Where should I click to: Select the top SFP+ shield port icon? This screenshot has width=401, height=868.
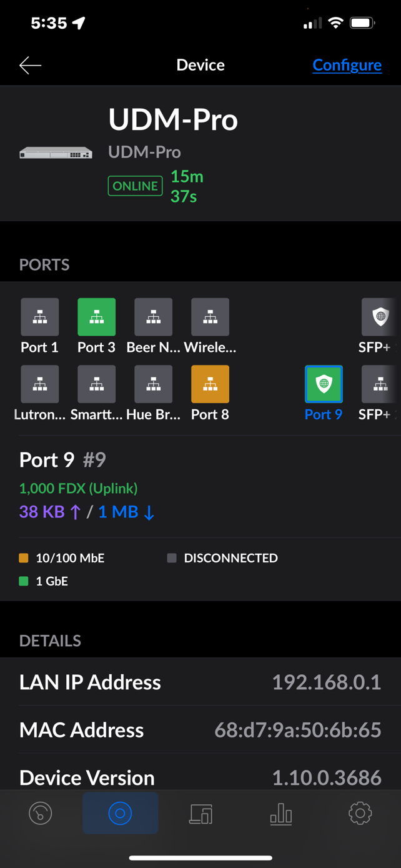click(380, 317)
